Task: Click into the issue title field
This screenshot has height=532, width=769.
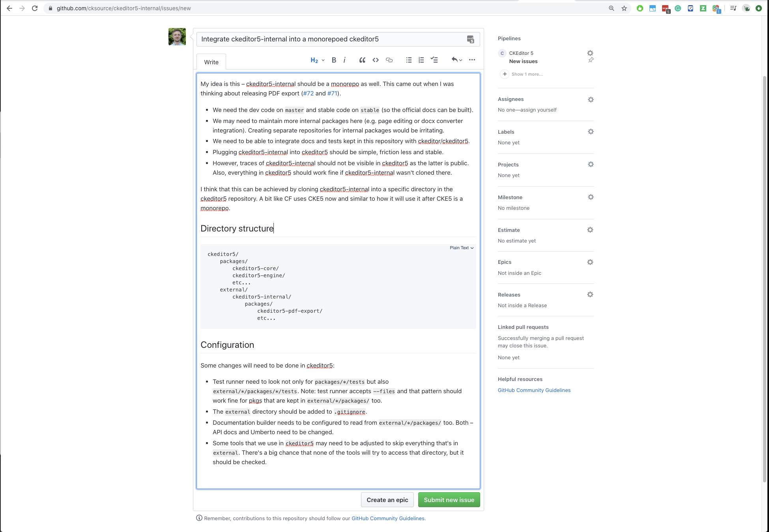Action: click(x=316, y=39)
